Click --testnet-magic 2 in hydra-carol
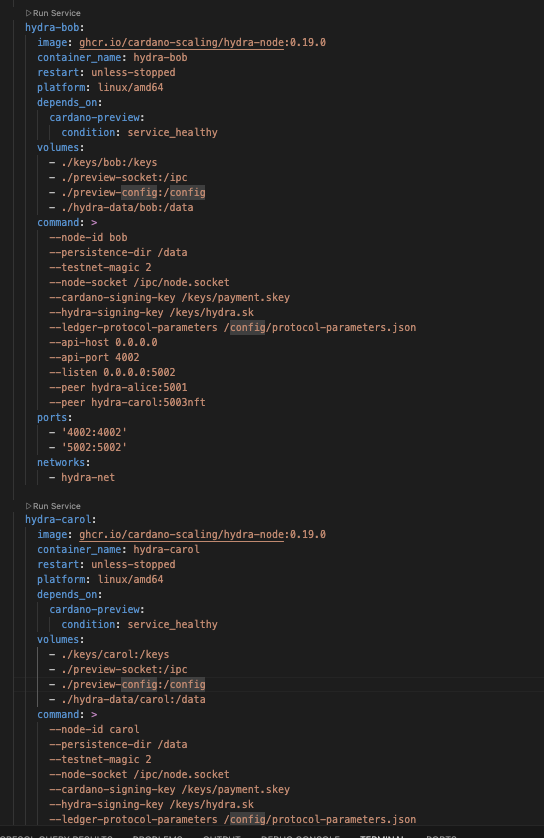The width and height of the screenshot is (544, 838). (100, 759)
